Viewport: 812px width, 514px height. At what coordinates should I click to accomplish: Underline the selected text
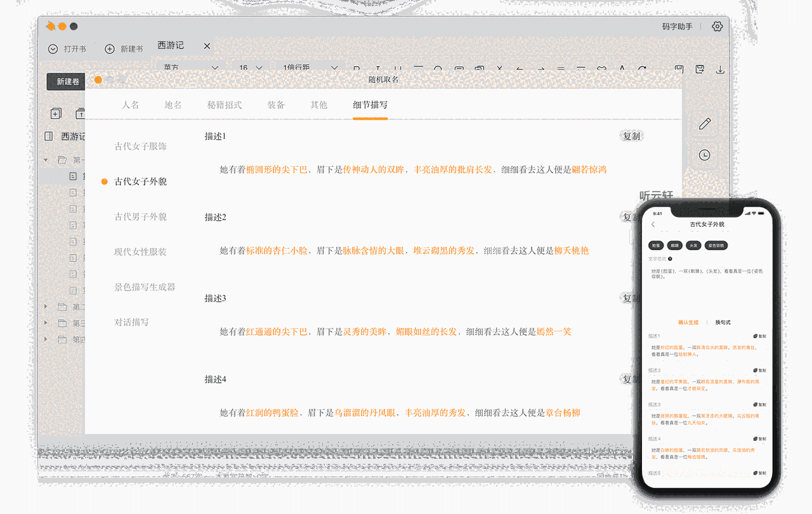(x=398, y=69)
